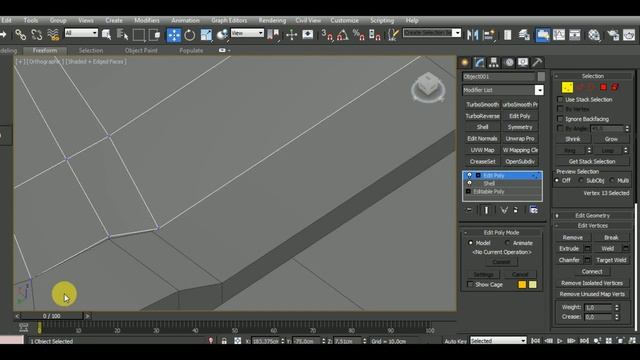The width and height of the screenshot is (640, 360).
Task: Click the TurboSmooth modifier button
Action: tap(482, 104)
